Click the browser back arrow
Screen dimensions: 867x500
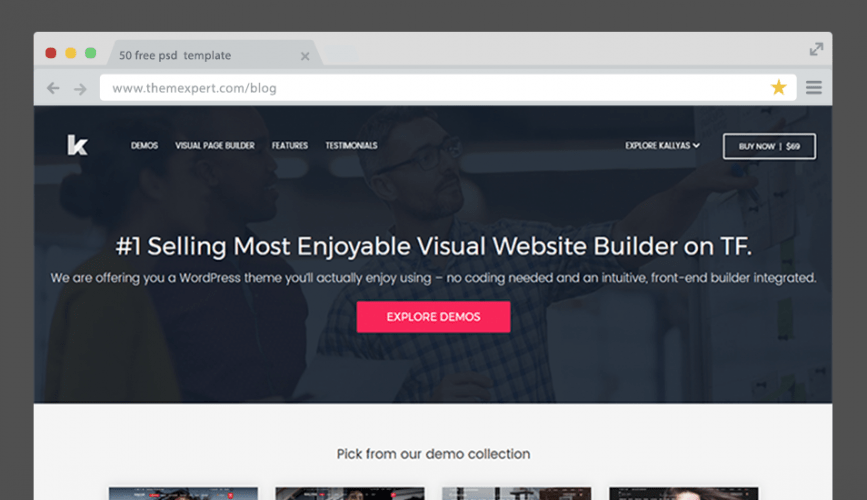click(54, 88)
